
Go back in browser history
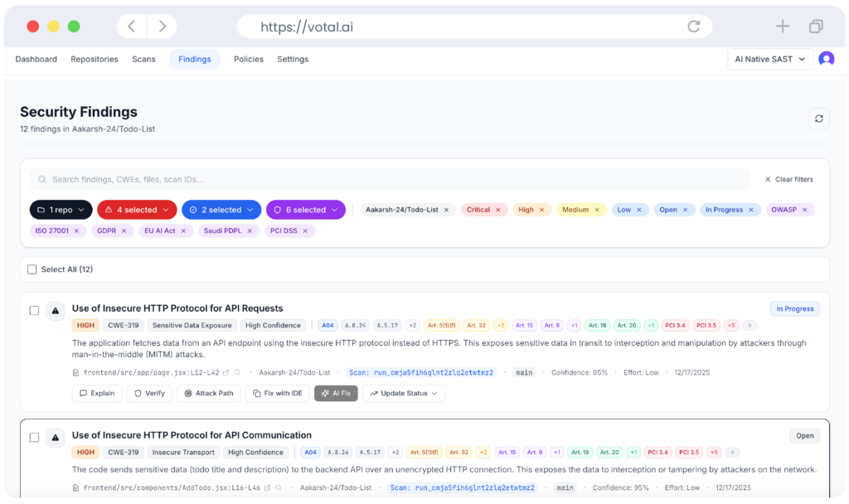pos(131,27)
